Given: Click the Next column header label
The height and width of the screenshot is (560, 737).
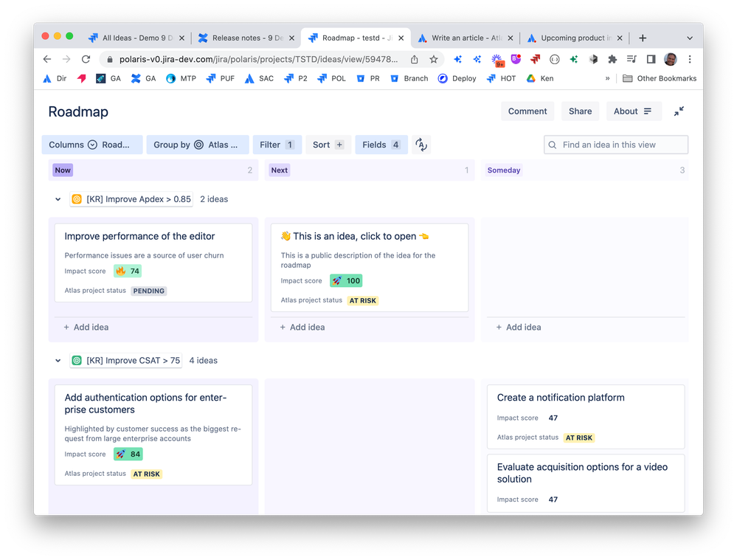Looking at the screenshot, I should (x=279, y=170).
